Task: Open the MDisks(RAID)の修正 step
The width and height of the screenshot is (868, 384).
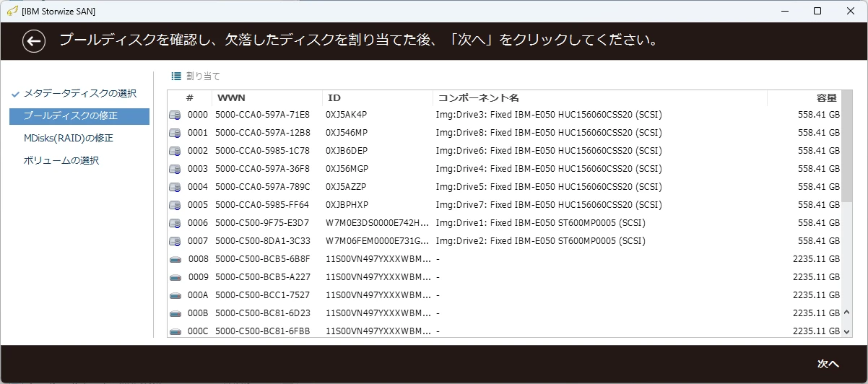Action: pyautogui.click(x=69, y=139)
